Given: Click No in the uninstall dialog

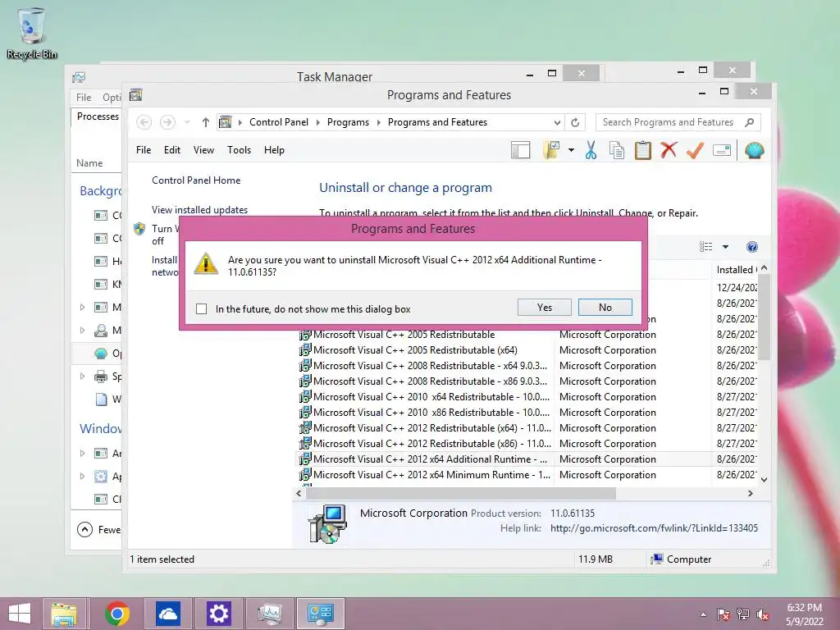Looking at the screenshot, I should click(x=605, y=308).
